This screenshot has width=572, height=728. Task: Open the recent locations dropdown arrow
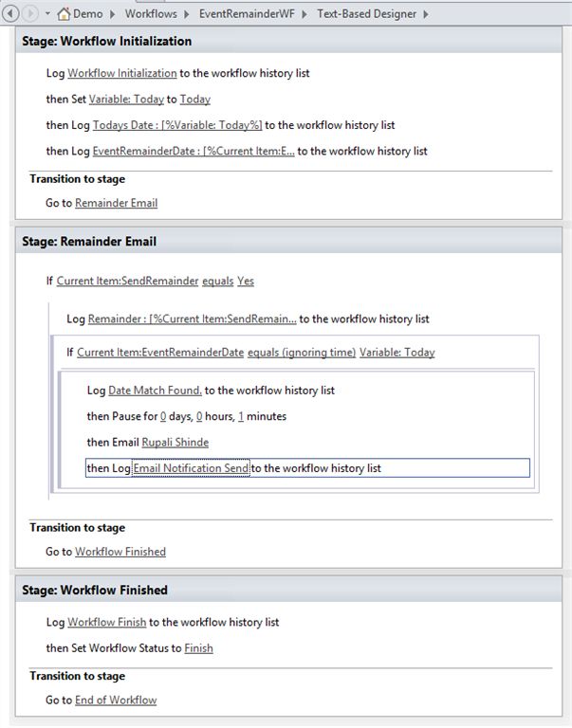coord(47,14)
